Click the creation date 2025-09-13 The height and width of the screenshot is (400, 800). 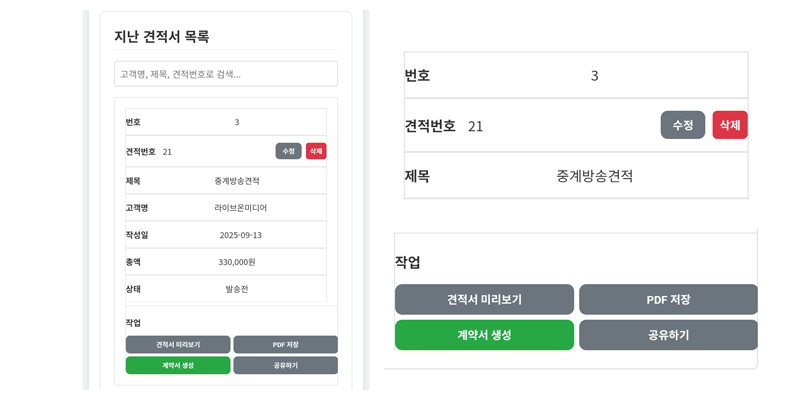[240, 235]
